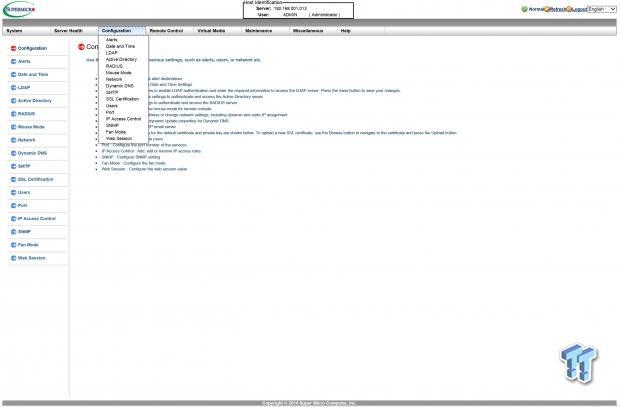This screenshot has height=407, width=620.
Task: Open the Web Session sidebar link
Action: [x=32, y=258]
